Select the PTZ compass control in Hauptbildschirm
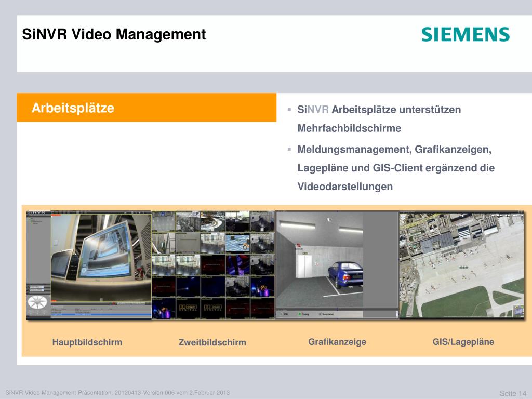Screen dimensions: 532x399 37,302
